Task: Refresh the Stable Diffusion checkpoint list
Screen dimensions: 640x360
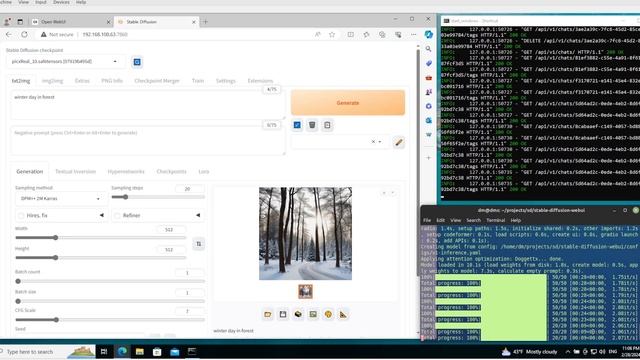Action: 137,62
